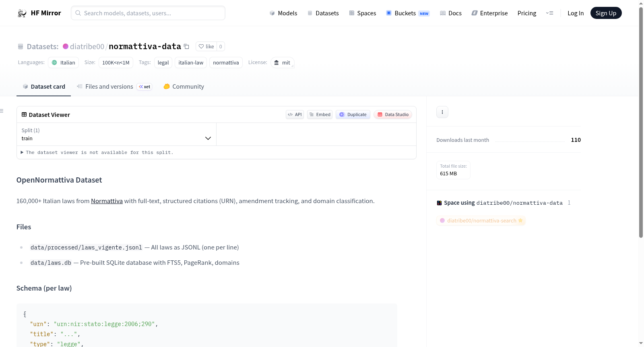Focus the search models, datasets, users field
The height and width of the screenshot is (347, 644).
click(148, 13)
